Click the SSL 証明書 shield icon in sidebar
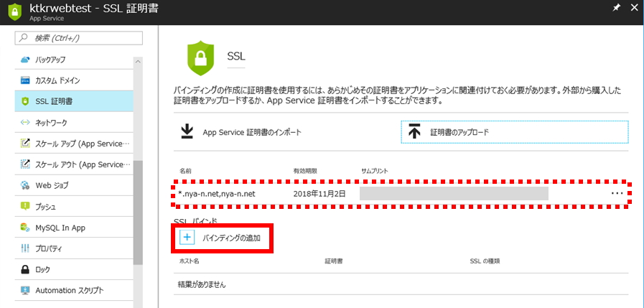This screenshot has width=644, height=308. coord(25,101)
